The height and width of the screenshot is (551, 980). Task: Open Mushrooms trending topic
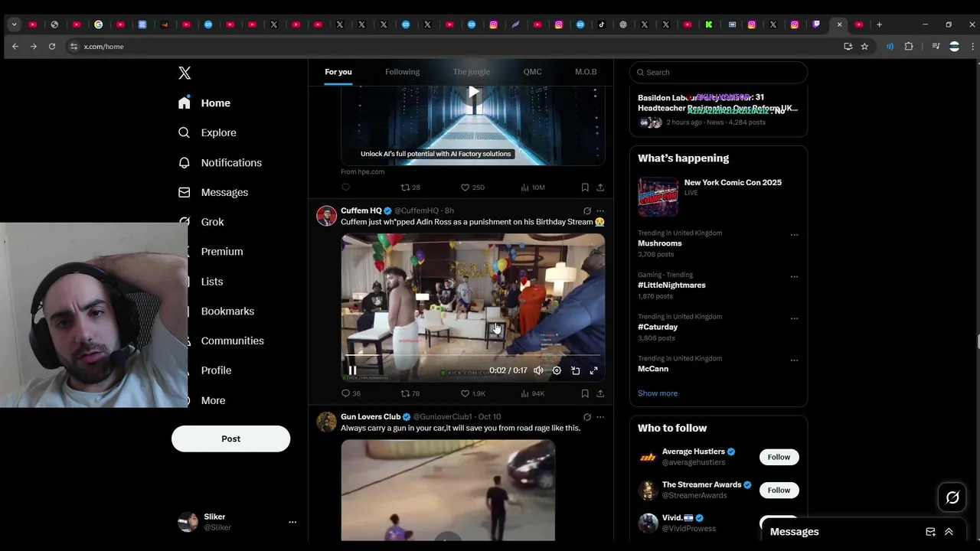click(659, 243)
